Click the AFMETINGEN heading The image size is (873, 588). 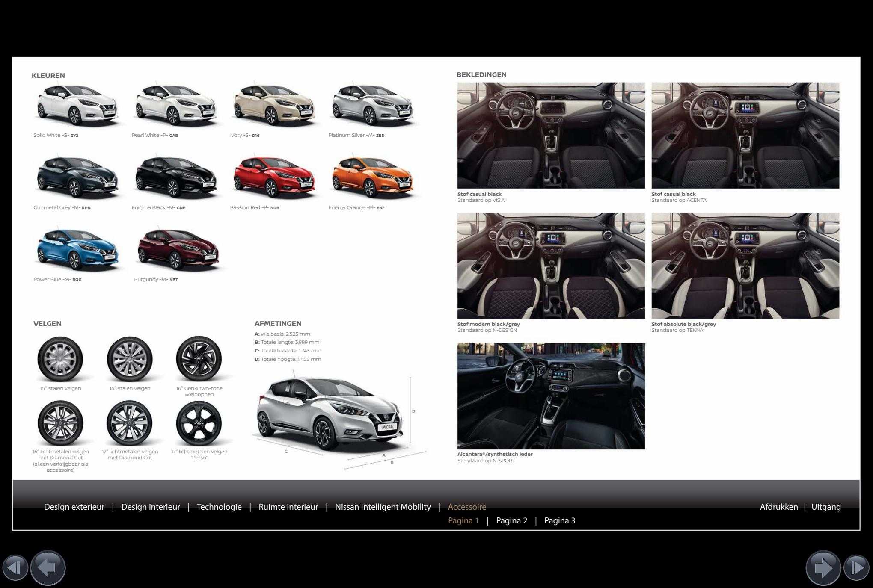coord(278,323)
